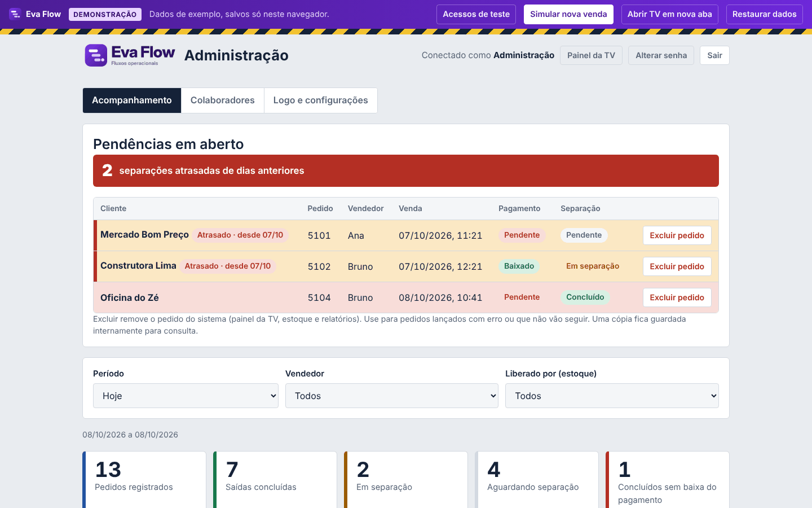Expand the Vendedor filter dropdown
The width and height of the screenshot is (812, 508).
[x=391, y=396]
